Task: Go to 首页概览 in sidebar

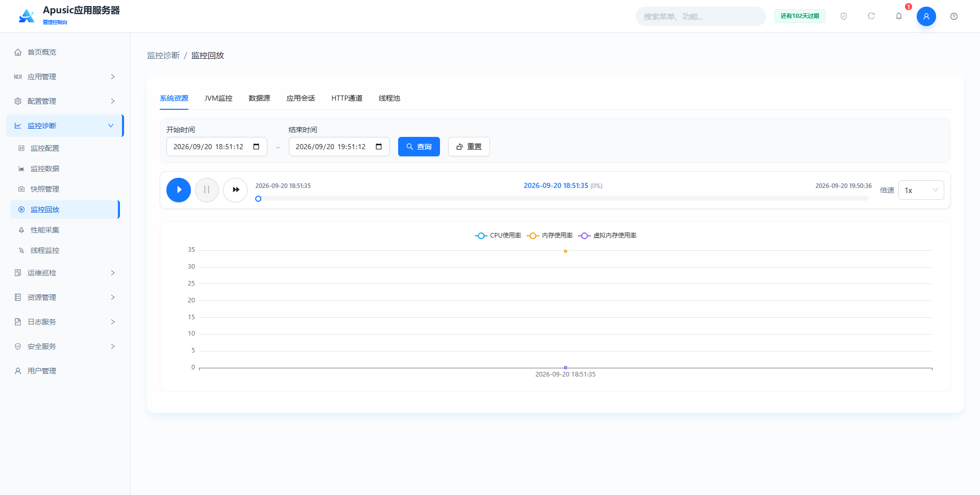Action: tap(65, 52)
